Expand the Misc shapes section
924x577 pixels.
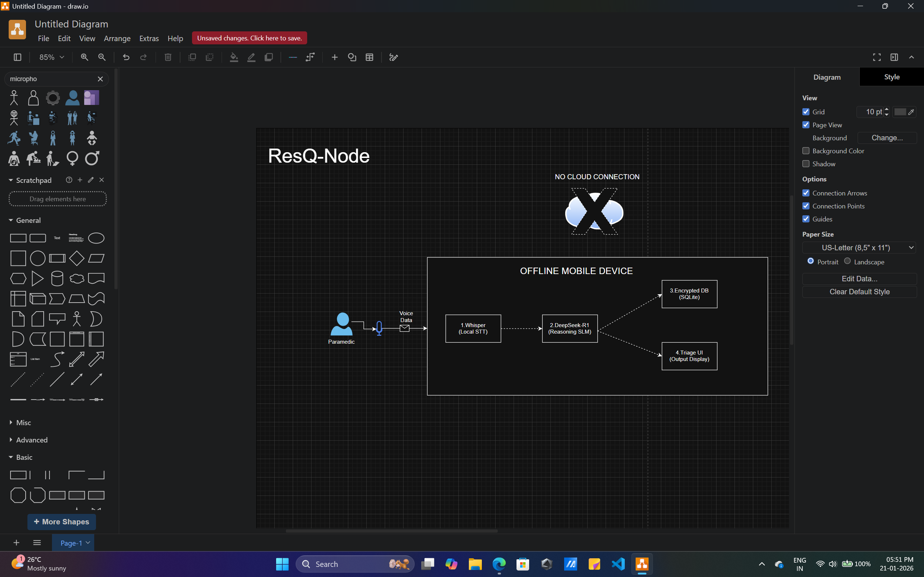point(23,422)
